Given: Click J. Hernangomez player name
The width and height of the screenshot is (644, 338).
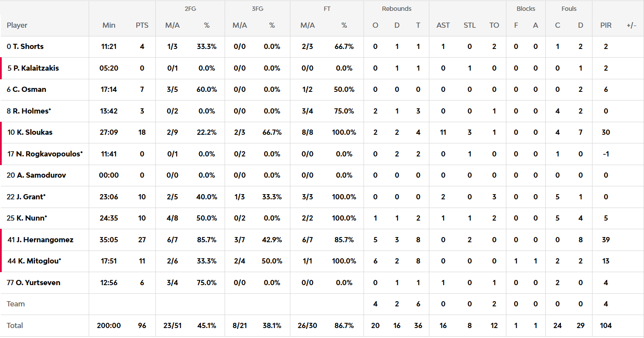Looking at the screenshot, I should click(45, 240).
